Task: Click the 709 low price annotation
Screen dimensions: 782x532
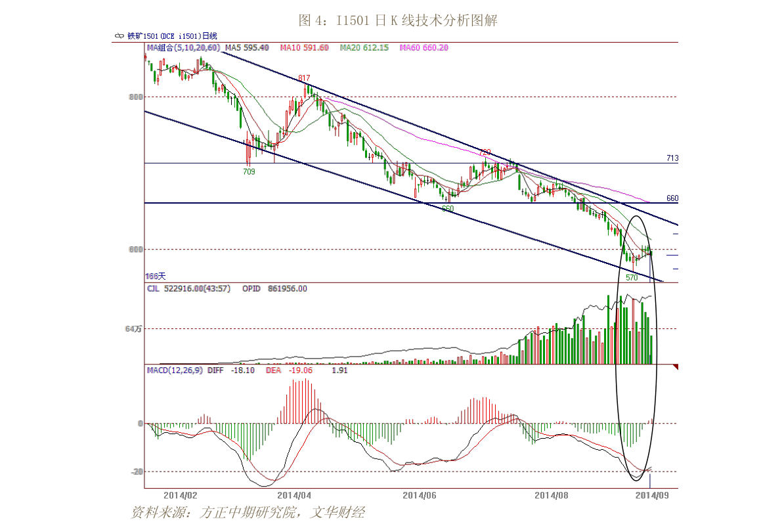Action: click(x=249, y=171)
